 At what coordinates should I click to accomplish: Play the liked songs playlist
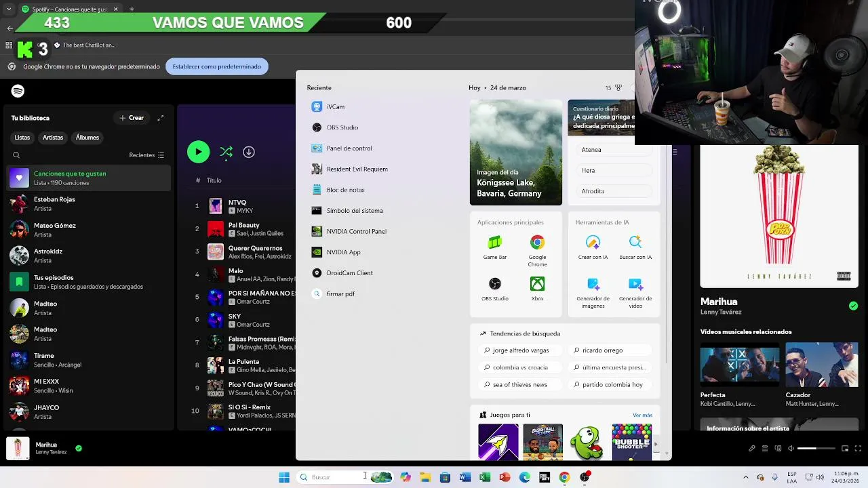click(198, 152)
